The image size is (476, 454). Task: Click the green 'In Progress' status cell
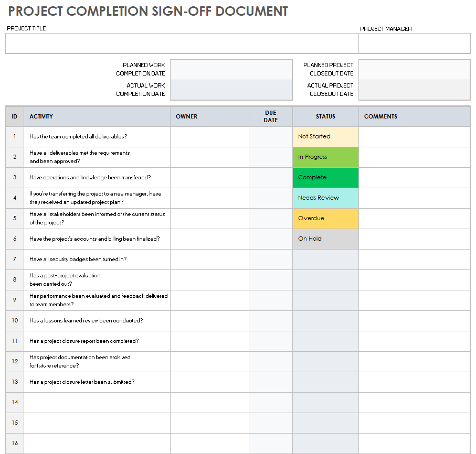[325, 157]
